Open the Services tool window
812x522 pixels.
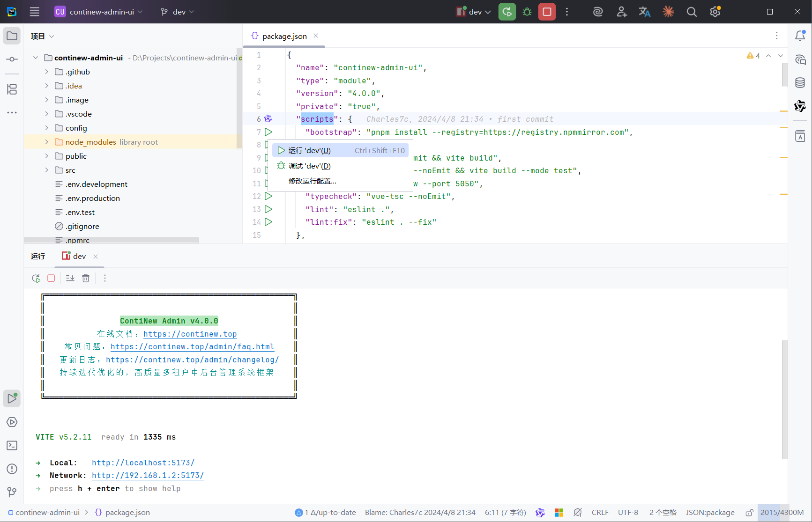point(12,422)
